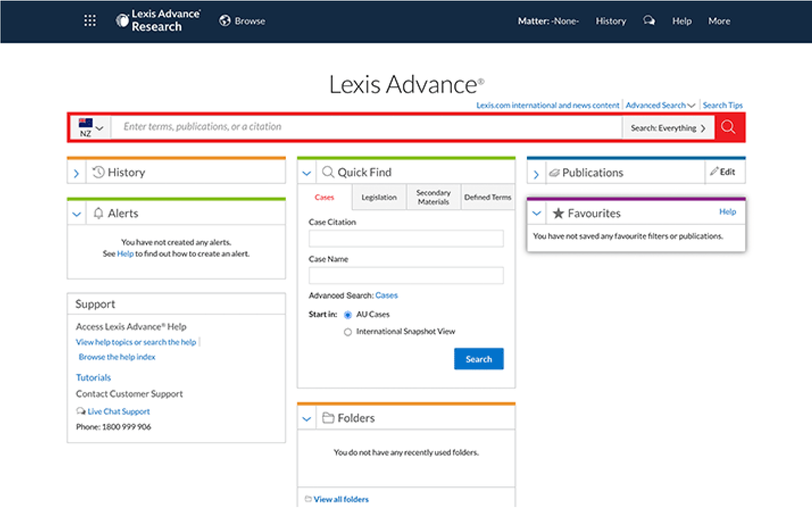
Task: Click the main search terms input field
Action: (x=367, y=127)
